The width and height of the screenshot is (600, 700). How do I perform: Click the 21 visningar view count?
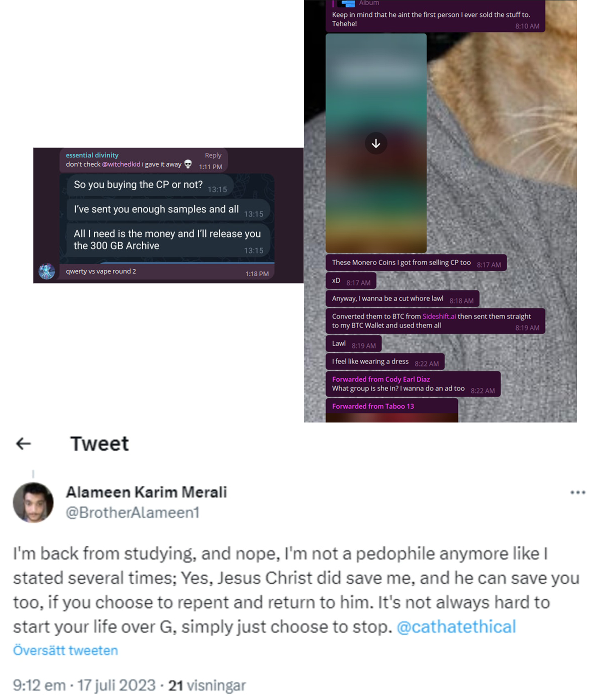point(207,685)
